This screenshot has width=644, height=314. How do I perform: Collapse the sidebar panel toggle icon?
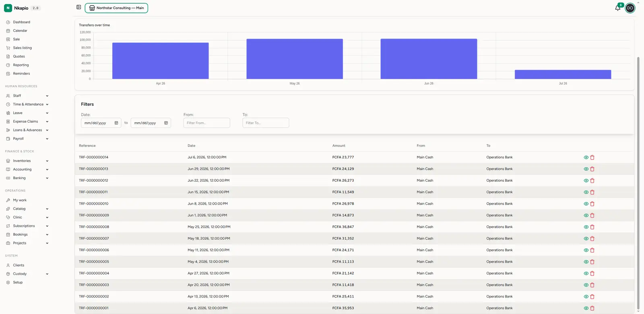(x=78, y=7)
